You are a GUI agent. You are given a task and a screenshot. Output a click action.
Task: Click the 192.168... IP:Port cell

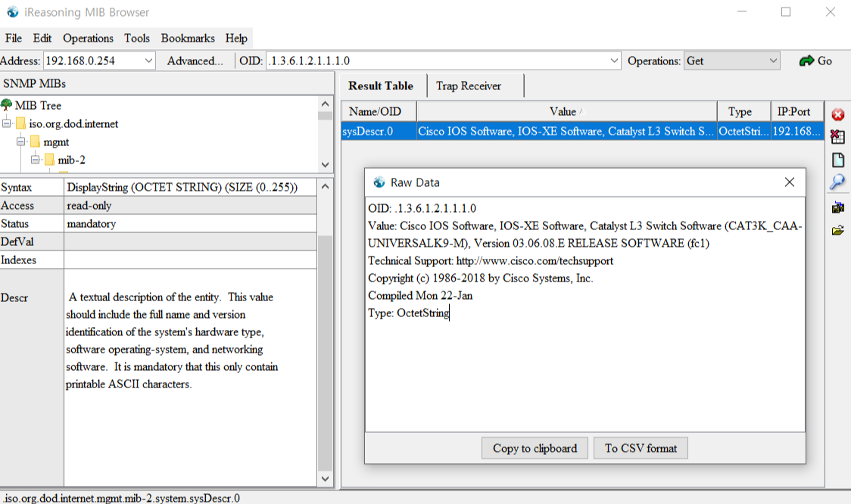(x=797, y=131)
